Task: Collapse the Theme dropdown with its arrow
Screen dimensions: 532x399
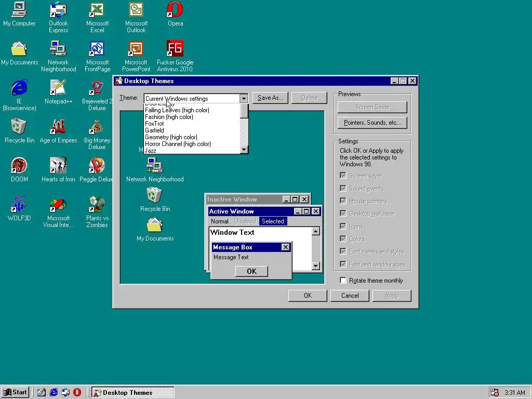Action: click(244, 98)
